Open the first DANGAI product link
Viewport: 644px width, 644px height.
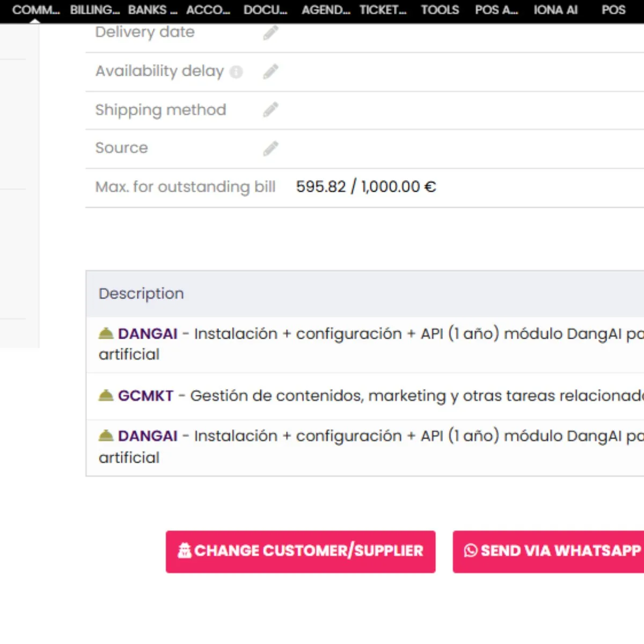148,333
